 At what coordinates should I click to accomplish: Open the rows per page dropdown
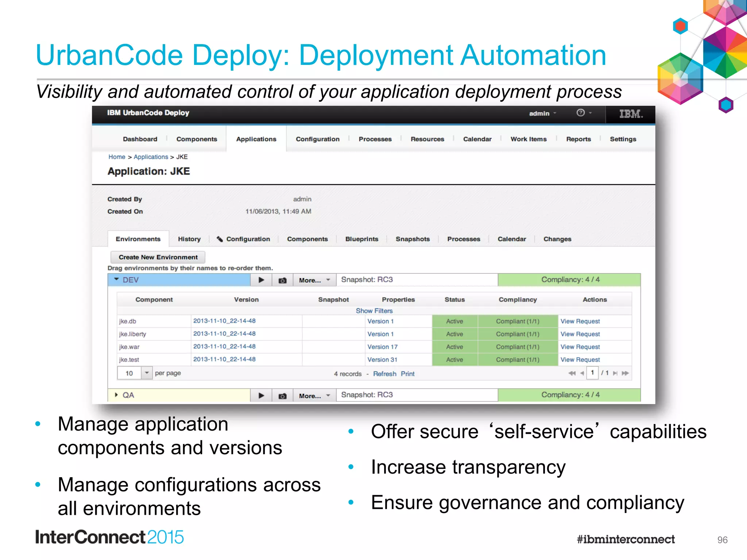tap(146, 373)
